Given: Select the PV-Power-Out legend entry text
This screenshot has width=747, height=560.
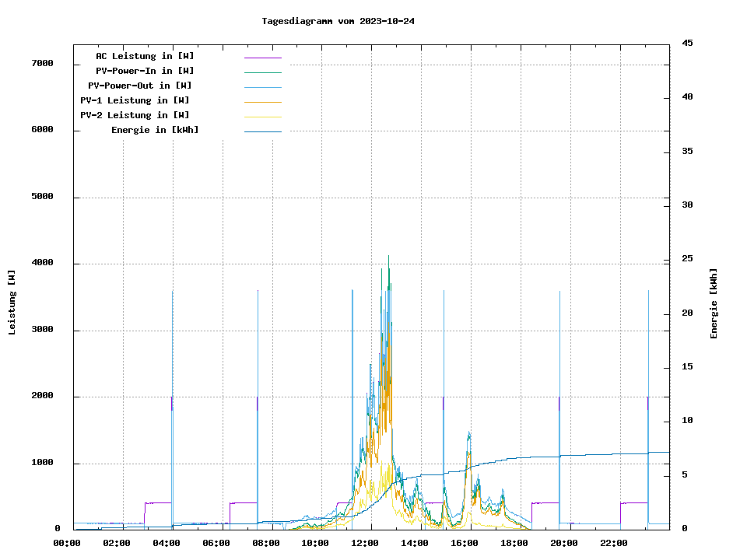Looking at the screenshot, I should click(x=140, y=86).
